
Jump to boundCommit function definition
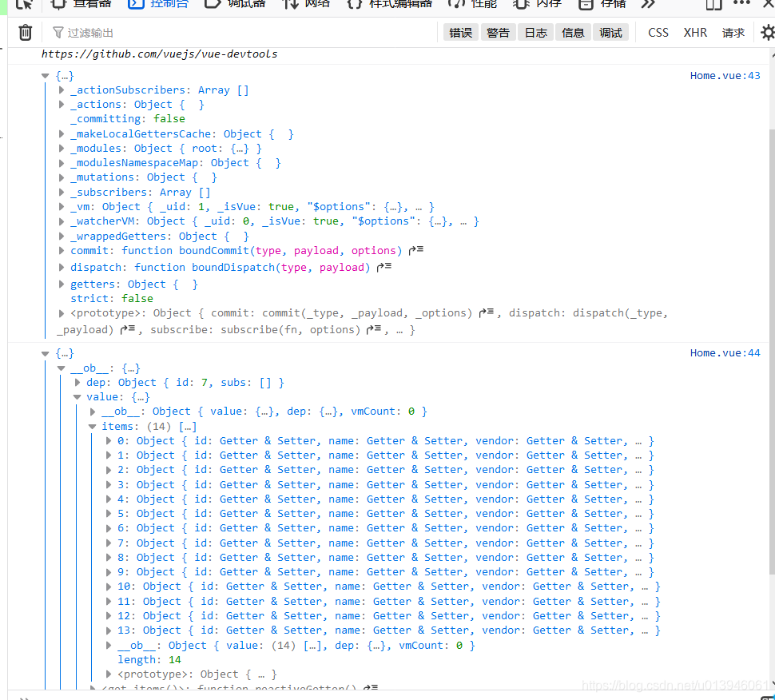click(416, 250)
